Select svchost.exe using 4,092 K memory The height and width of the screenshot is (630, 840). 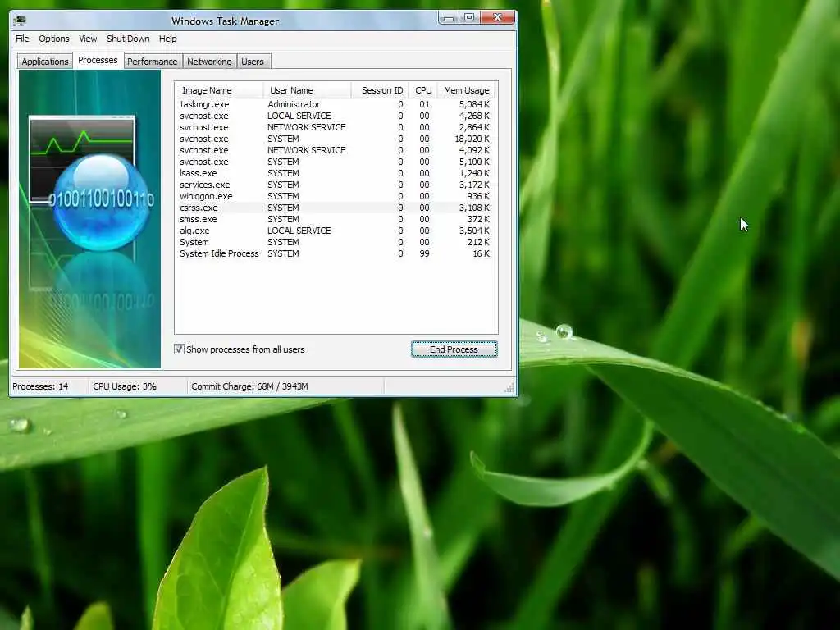[336, 151]
